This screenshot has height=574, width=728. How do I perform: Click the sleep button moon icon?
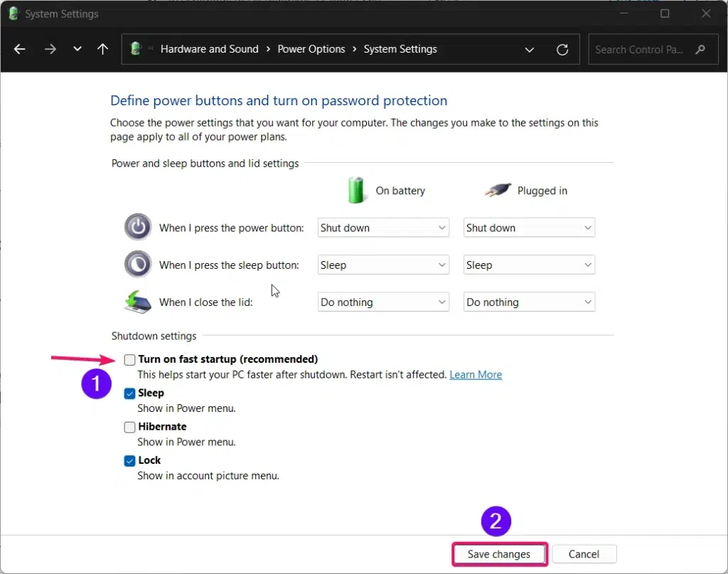[137, 265]
